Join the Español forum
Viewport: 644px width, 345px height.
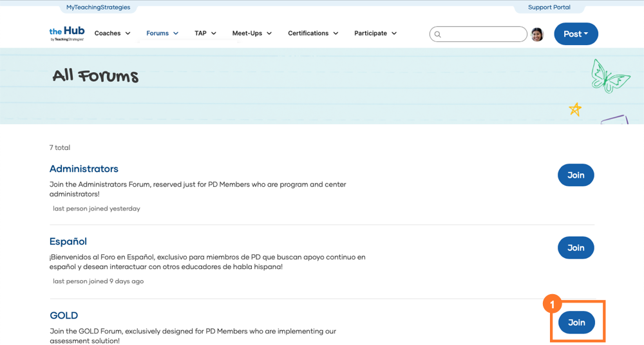(576, 248)
